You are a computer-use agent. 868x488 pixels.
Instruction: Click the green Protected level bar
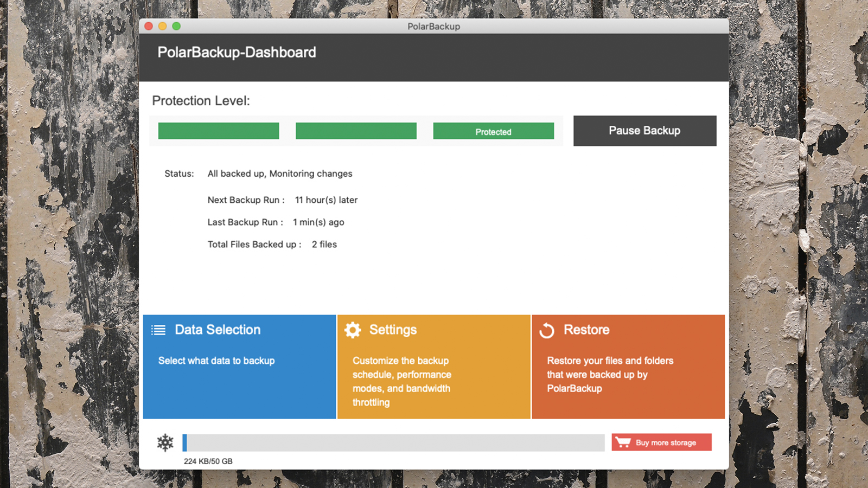pyautogui.click(x=494, y=131)
